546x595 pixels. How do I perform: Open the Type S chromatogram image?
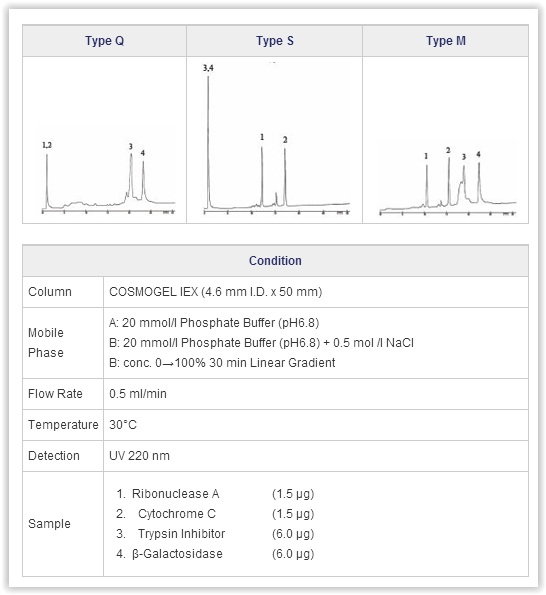point(276,140)
